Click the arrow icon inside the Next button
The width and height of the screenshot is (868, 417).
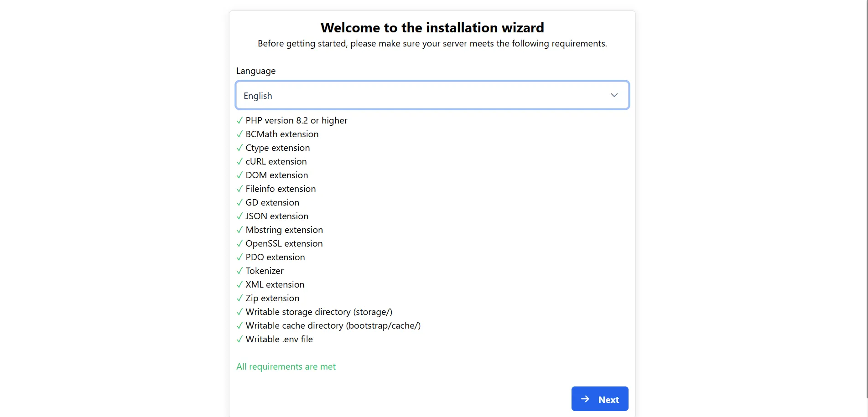click(x=584, y=399)
